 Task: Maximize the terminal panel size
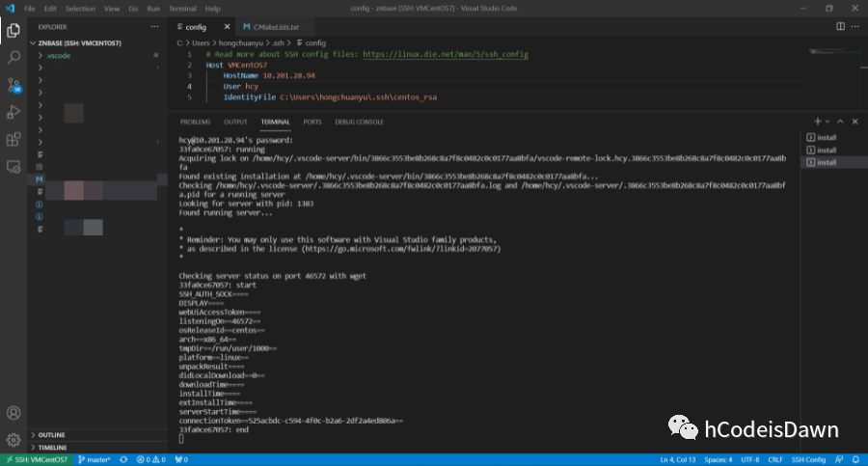[840, 122]
